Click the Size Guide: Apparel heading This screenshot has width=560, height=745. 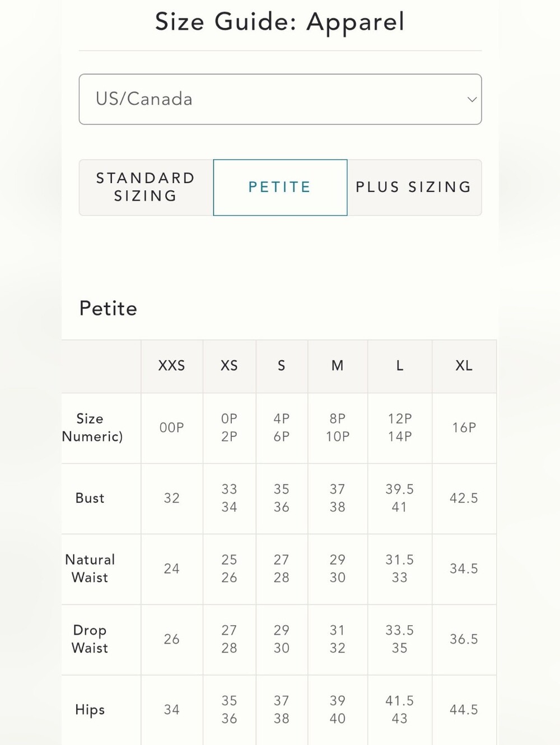(x=279, y=22)
